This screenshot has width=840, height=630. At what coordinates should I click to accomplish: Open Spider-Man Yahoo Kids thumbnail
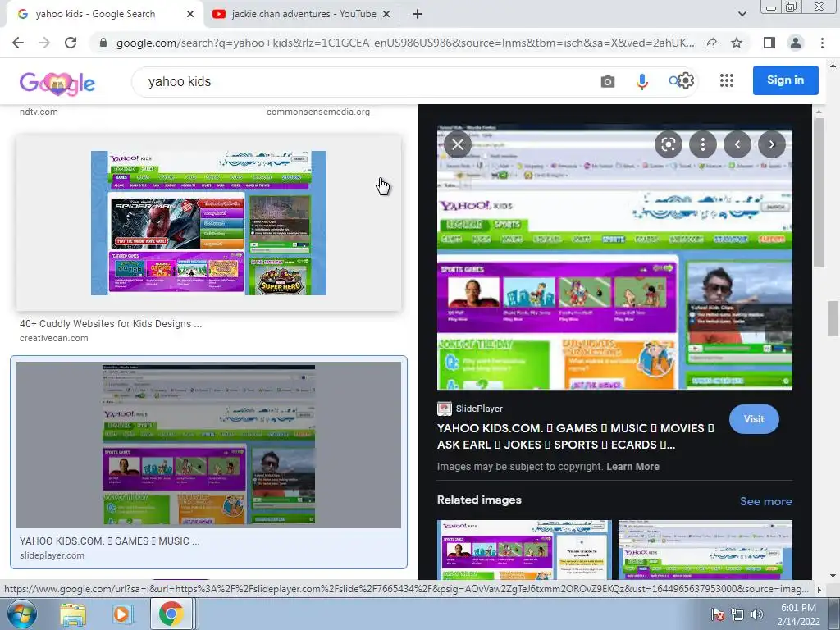(208, 223)
